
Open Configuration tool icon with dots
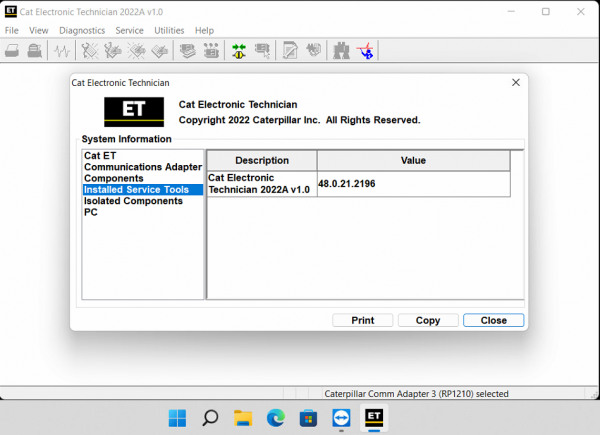point(211,51)
